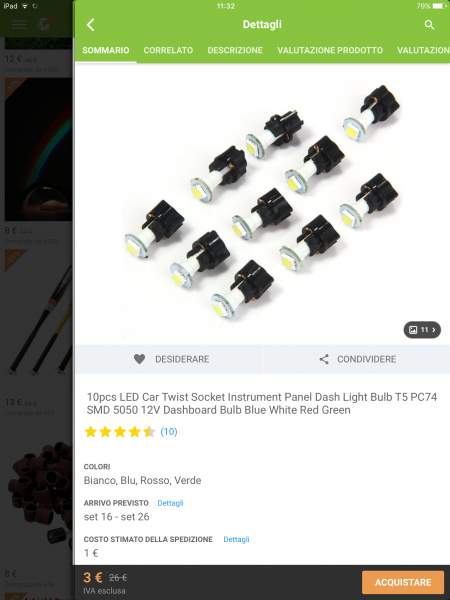Screen dimensions: 450x600
Task: Tap the back arrow in header
Action: click(x=91, y=25)
